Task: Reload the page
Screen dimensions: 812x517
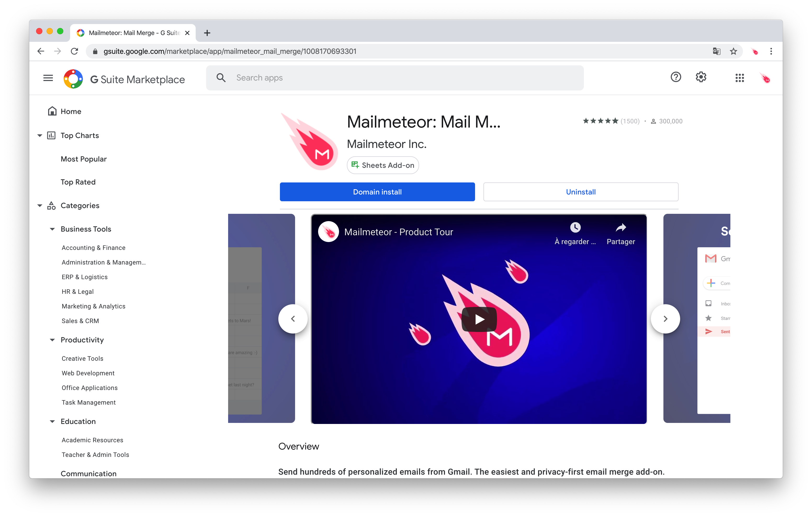Action: [x=75, y=51]
